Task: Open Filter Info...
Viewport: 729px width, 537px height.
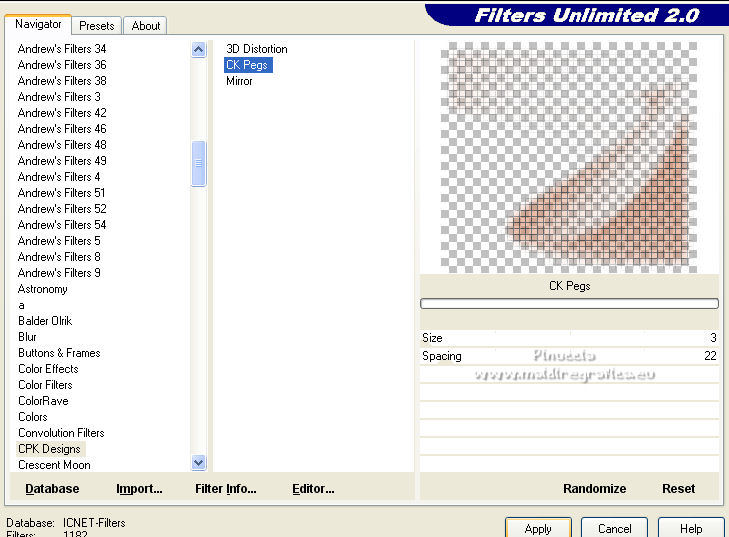Action: coord(225,489)
